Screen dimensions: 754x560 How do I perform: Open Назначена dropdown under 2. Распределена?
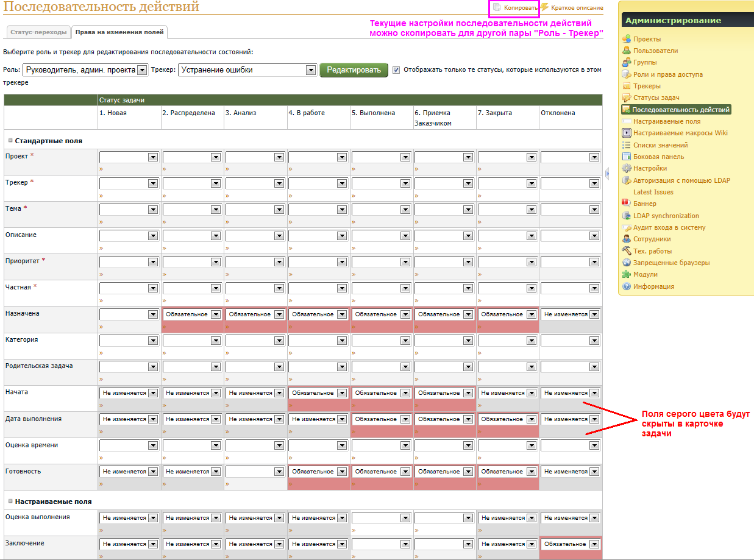tap(192, 314)
